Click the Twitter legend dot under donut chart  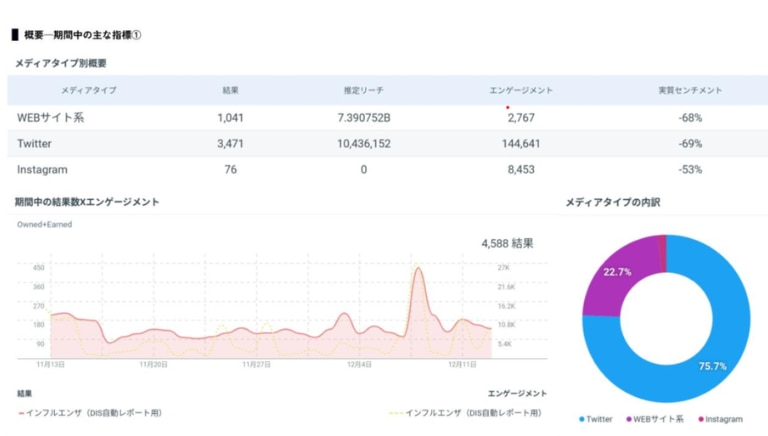tap(581, 419)
